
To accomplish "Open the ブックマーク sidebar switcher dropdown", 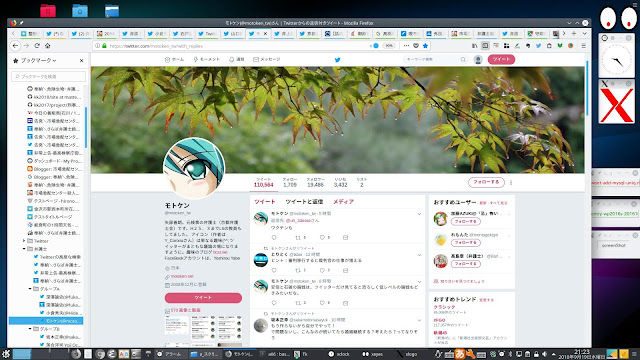I will pyautogui.click(x=38, y=60).
